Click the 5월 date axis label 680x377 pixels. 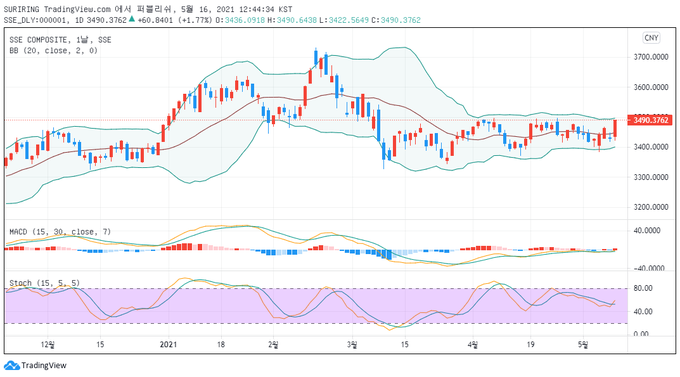point(583,344)
